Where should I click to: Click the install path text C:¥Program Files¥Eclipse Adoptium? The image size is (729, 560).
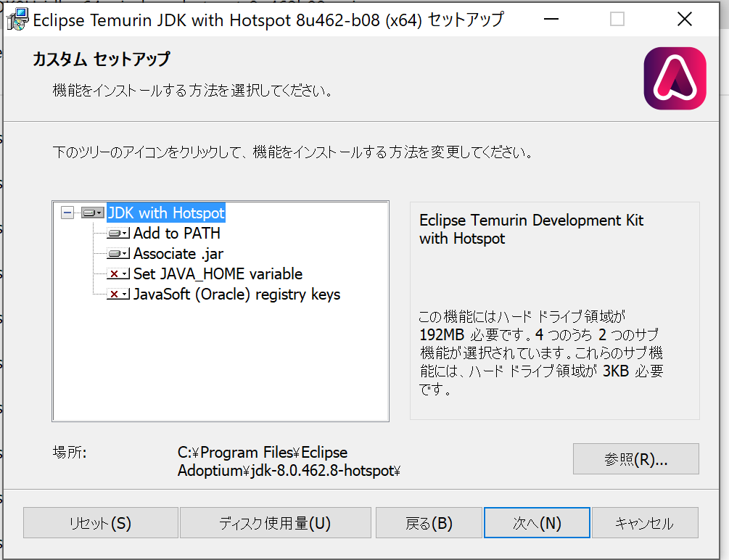[x=288, y=461]
